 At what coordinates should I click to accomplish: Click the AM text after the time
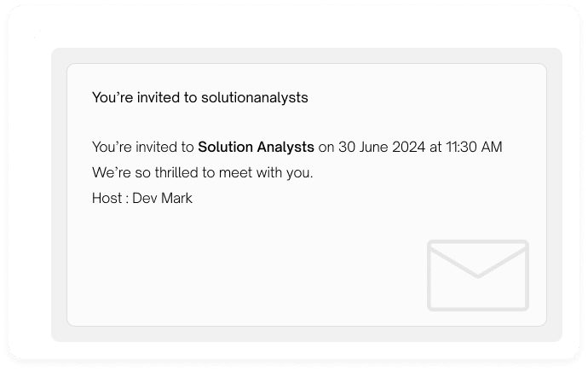tap(492, 147)
